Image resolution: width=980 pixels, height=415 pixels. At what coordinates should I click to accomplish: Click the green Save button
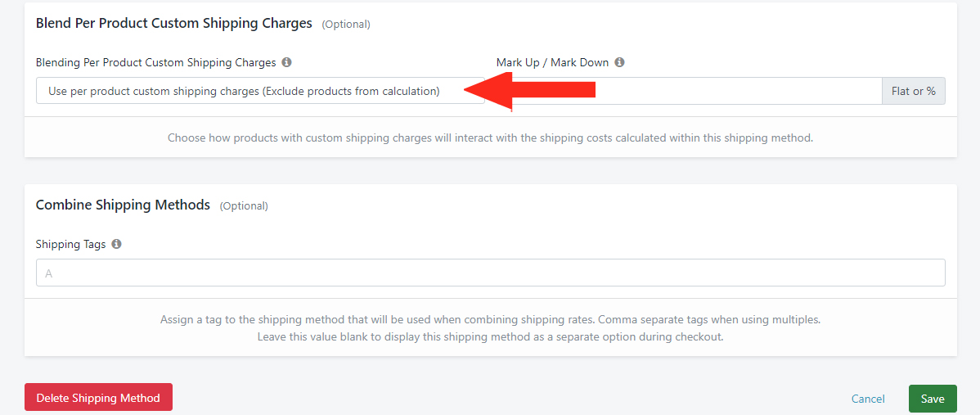(x=933, y=399)
